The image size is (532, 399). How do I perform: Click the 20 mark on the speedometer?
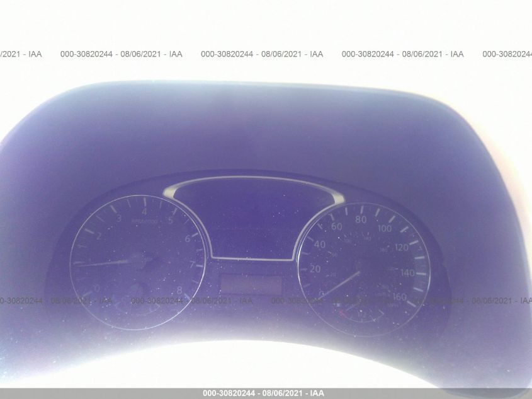pos(315,269)
